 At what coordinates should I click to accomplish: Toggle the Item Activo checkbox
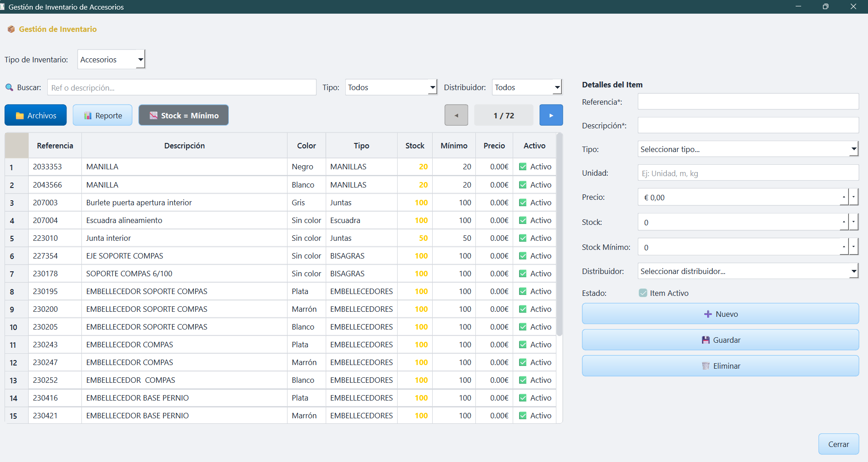[643, 293]
